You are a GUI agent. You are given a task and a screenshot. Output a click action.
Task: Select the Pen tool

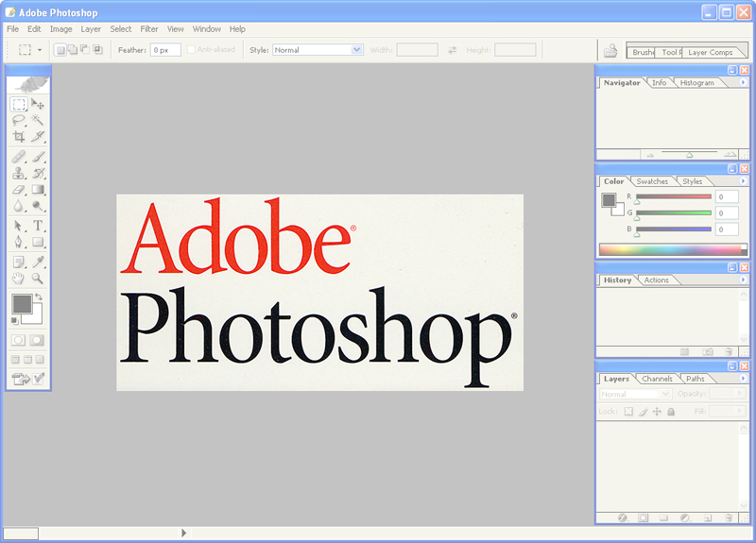pyautogui.click(x=19, y=242)
